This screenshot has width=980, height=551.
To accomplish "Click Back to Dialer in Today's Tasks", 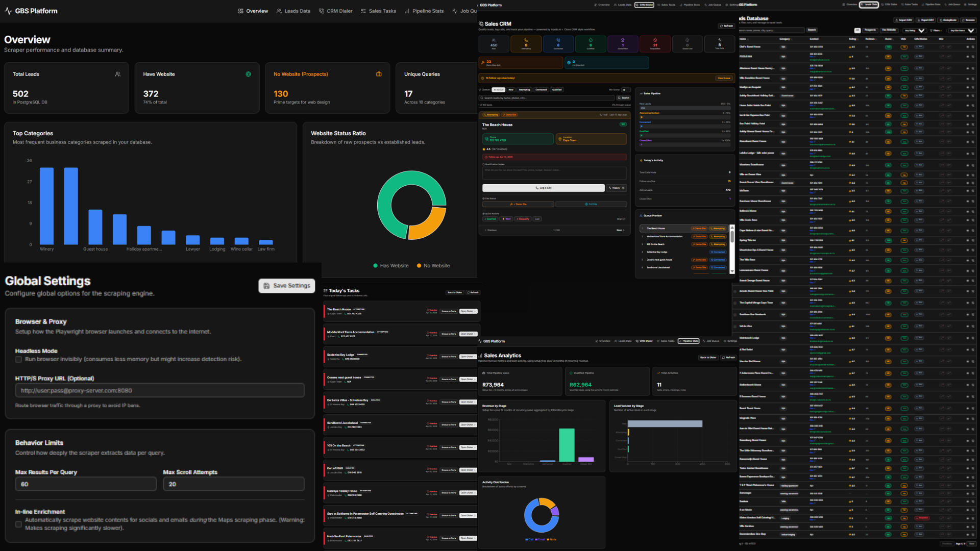I will coord(454,292).
